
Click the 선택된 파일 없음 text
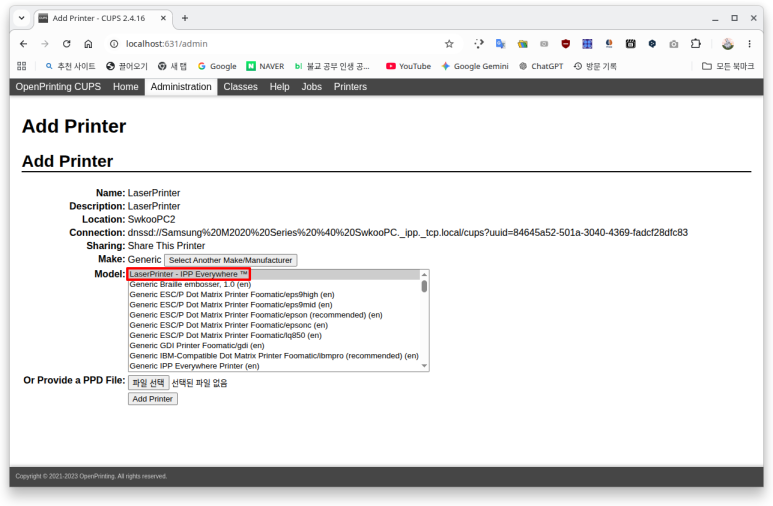199,383
